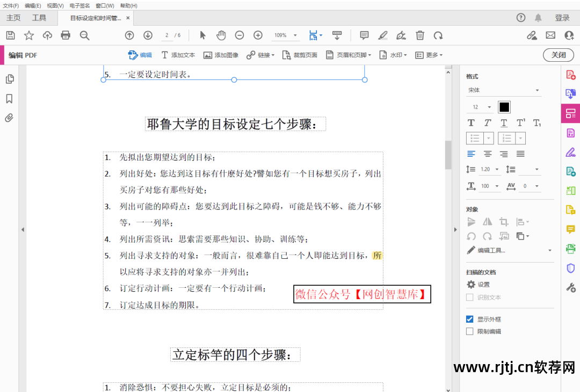Bookmark document with the star icon
Screen dimensions: 580x392
click(29, 35)
